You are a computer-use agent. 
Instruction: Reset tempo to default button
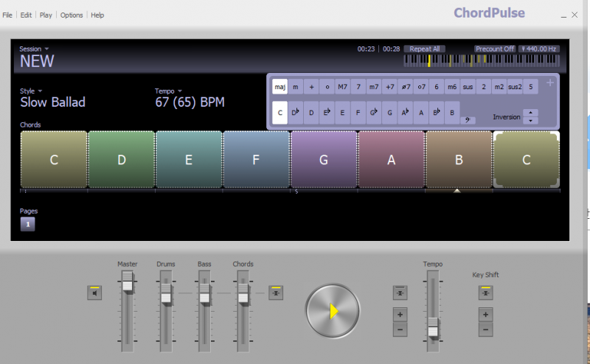click(400, 293)
